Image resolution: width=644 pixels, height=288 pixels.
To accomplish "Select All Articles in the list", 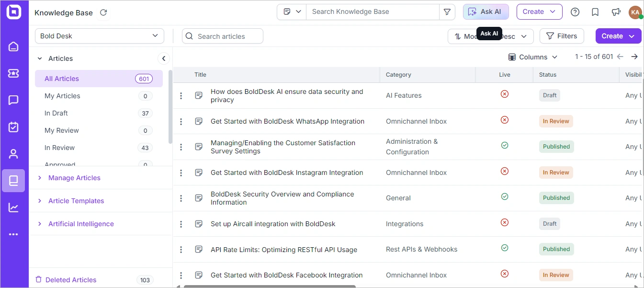I will 99,79.
